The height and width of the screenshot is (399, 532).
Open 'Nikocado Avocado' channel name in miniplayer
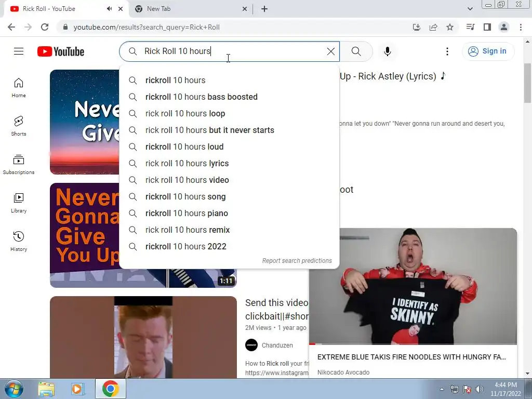click(343, 372)
